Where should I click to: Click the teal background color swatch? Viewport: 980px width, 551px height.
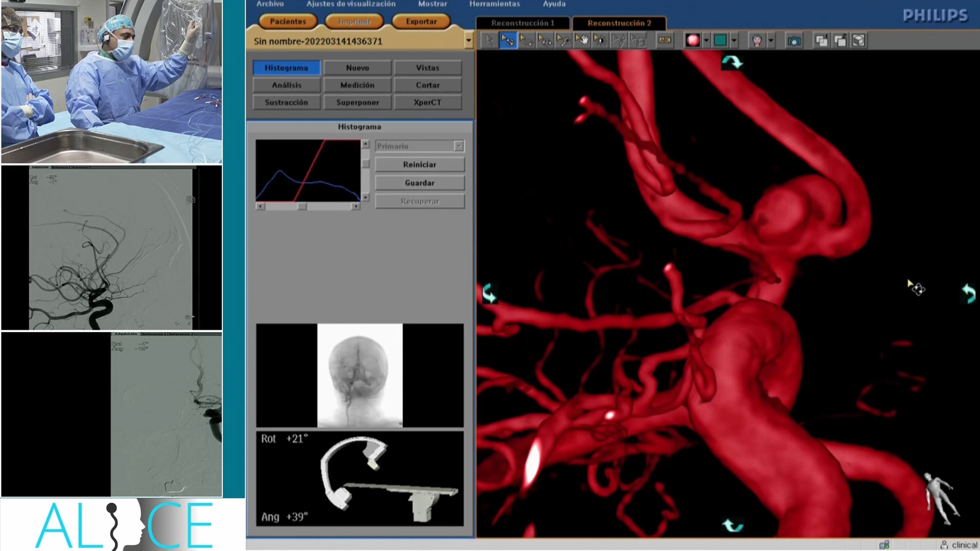pos(720,40)
